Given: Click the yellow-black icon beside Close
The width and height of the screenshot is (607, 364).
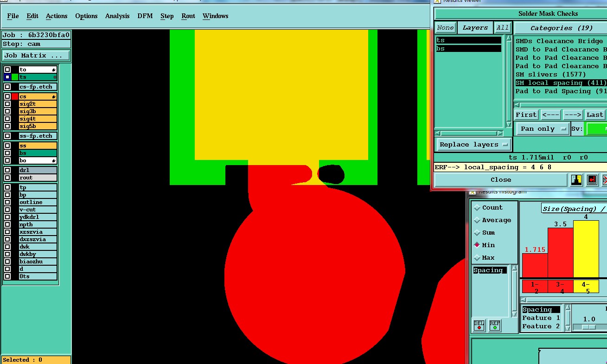Looking at the screenshot, I should click(x=576, y=180).
